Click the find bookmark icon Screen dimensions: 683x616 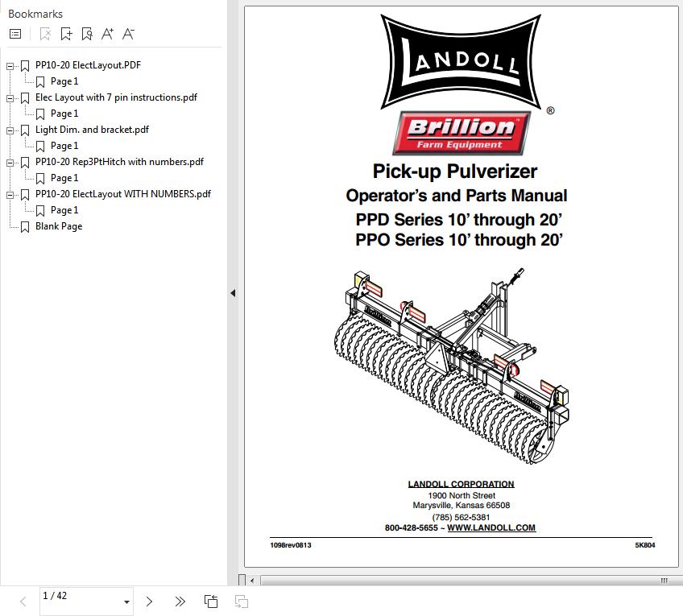coord(87,34)
